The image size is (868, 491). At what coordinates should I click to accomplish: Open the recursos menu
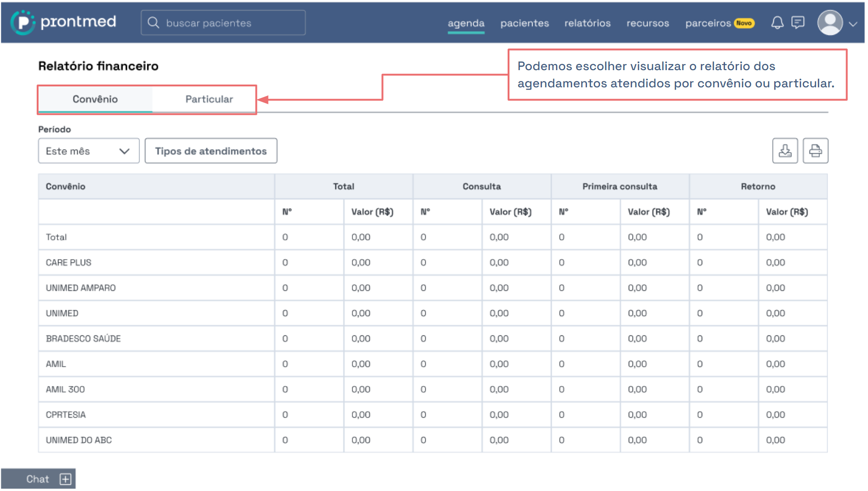click(647, 23)
